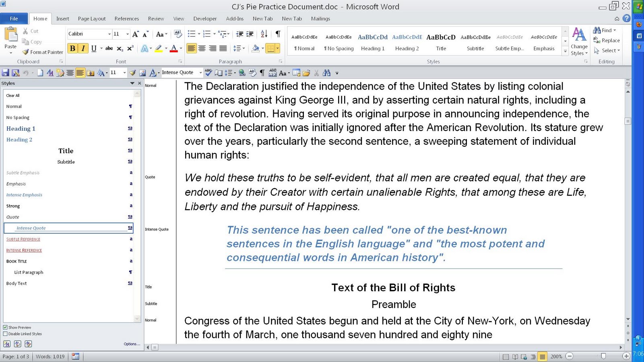Open the Change Styles button

click(579, 42)
